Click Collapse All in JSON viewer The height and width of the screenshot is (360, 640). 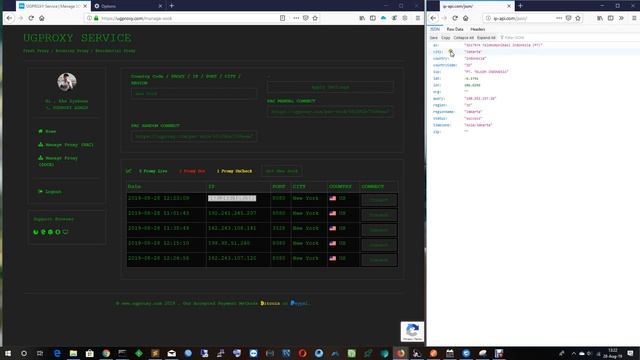click(x=463, y=38)
